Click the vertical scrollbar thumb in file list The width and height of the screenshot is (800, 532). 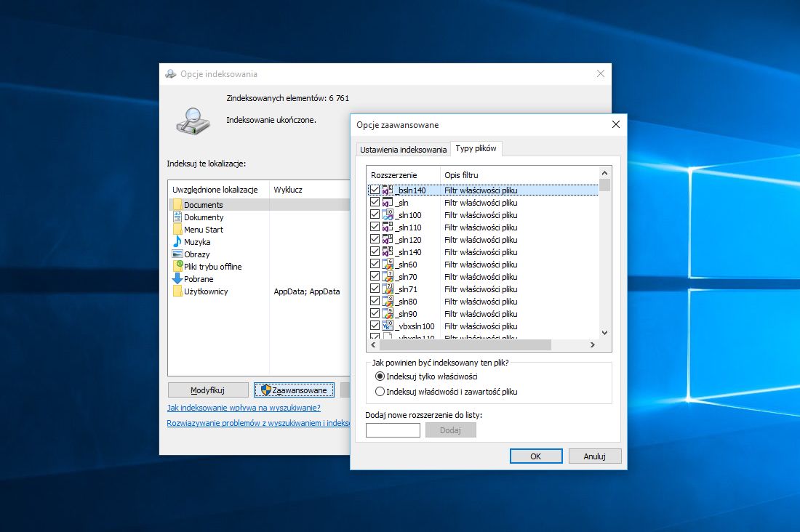[x=604, y=185]
